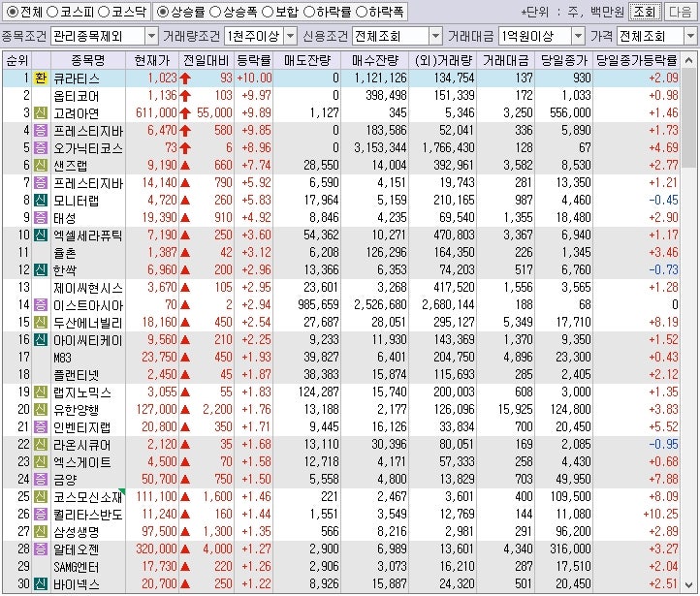Click the (외)거래량 column header
Screen dimensions: 700x596
coord(443,60)
